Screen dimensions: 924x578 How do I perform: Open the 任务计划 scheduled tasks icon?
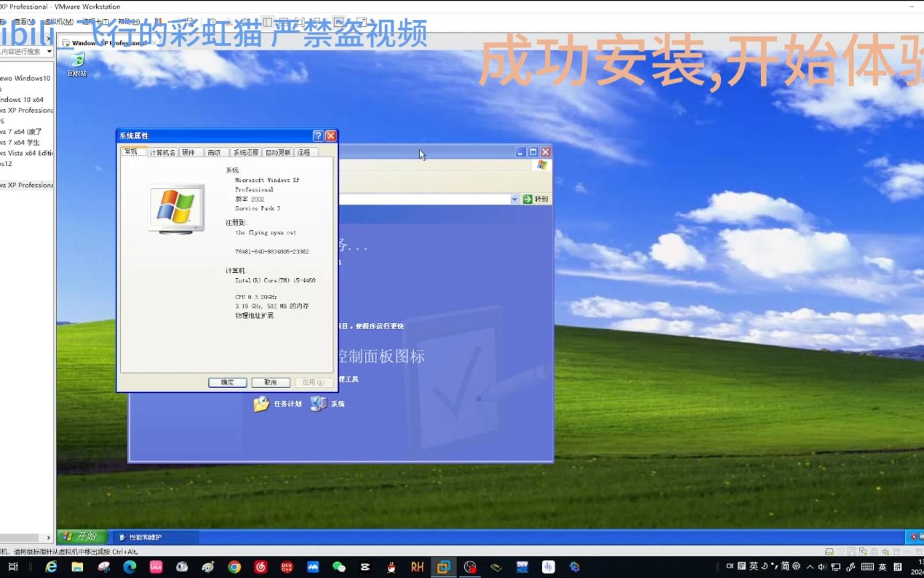click(278, 404)
